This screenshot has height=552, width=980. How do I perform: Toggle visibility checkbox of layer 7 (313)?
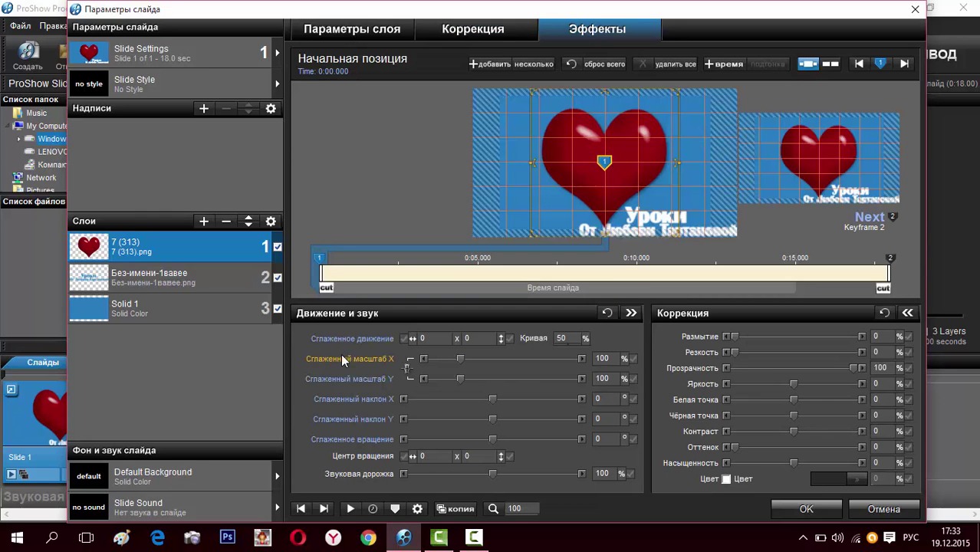pyautogui.click(x=278, y=247)
